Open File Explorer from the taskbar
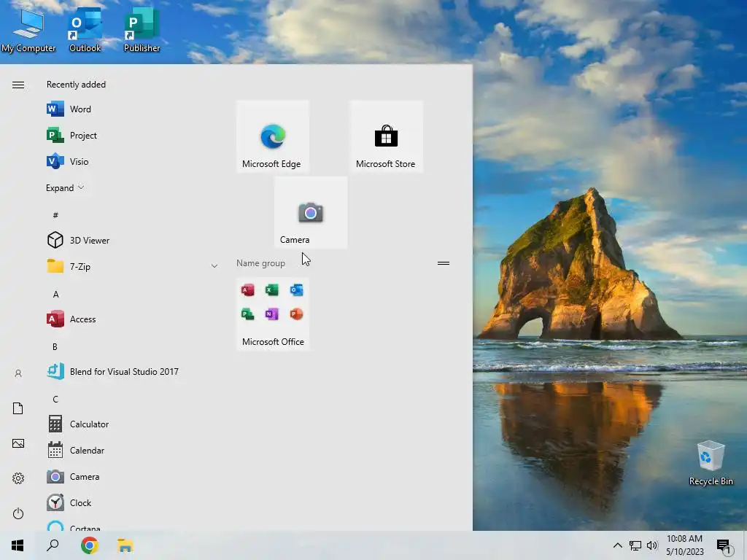Viewport: 747px width, 560px height. click(125, 545)
